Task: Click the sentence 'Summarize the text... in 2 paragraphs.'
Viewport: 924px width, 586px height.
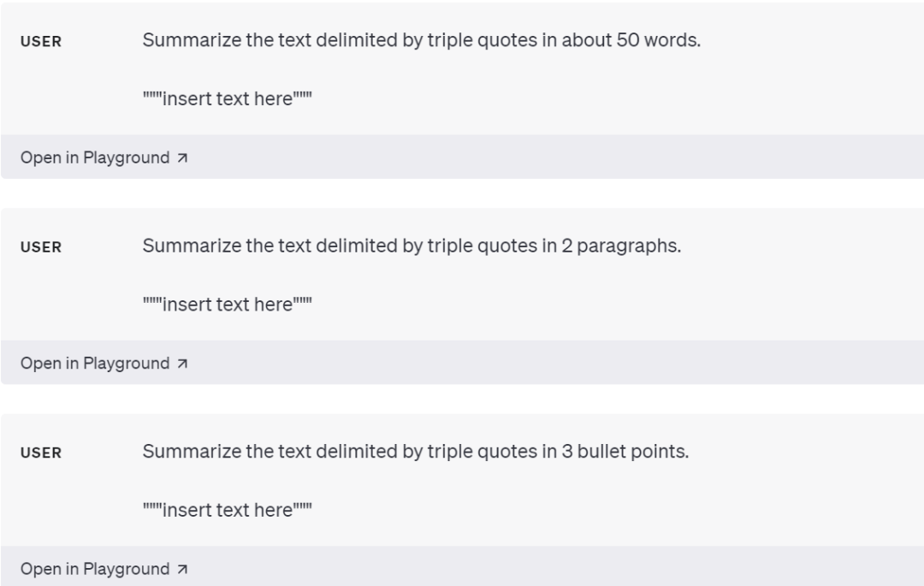Action: [x=412, y=246]
